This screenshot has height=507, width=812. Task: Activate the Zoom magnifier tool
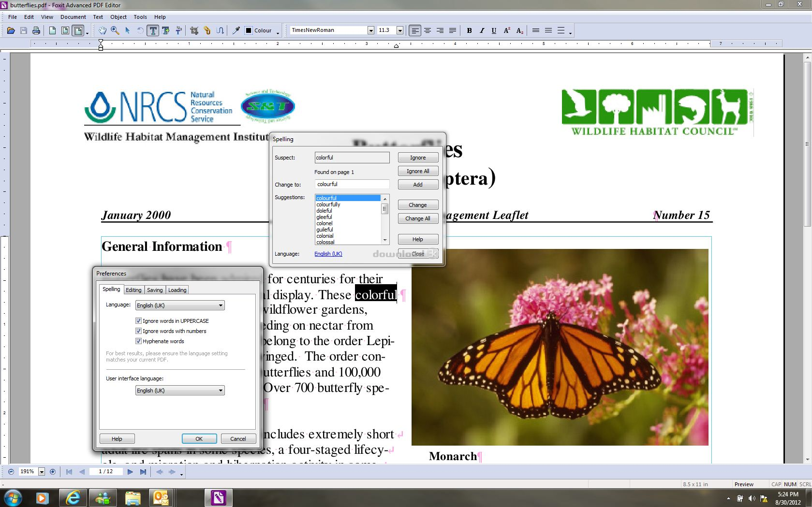click(114, 30)
